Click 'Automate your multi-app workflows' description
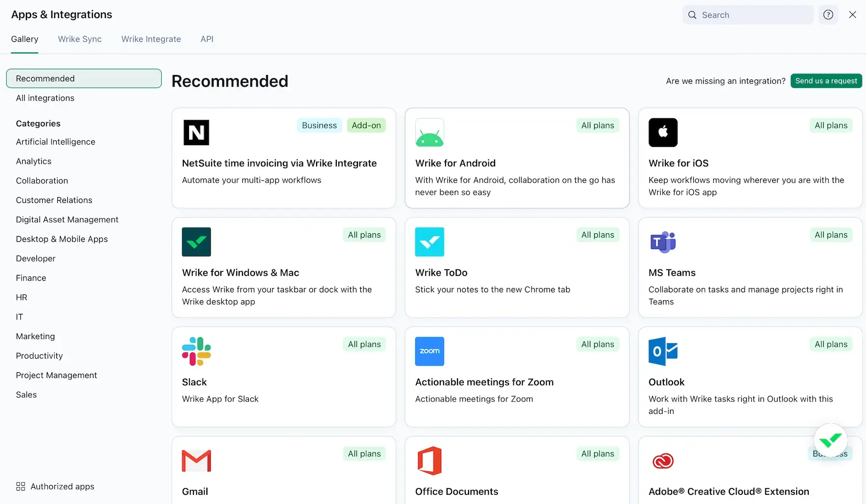The width and height of the screenshot is (866, 504). pyautogui.click(x=252, y=180)
